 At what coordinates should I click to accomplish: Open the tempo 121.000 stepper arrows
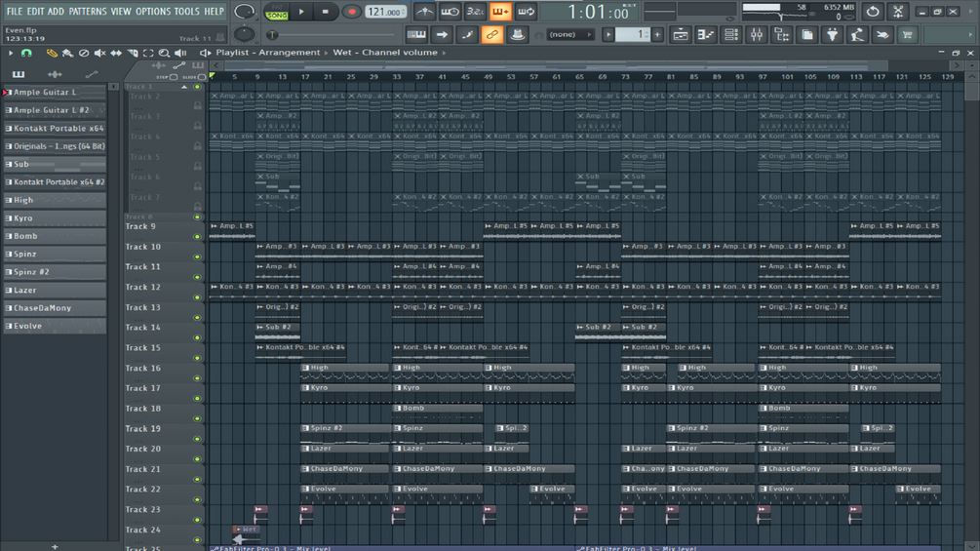(403, 12)
